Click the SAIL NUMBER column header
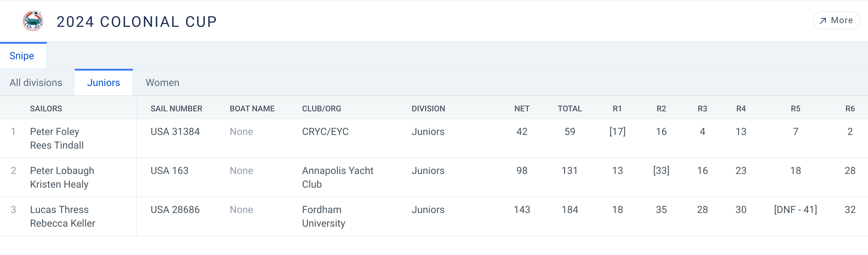This screenshot has height=255, width=868. 176,109
